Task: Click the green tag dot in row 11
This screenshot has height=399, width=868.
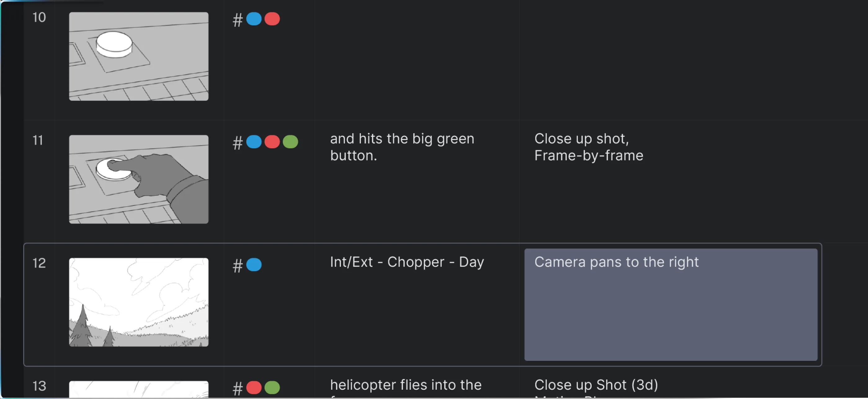Action: 290,142
